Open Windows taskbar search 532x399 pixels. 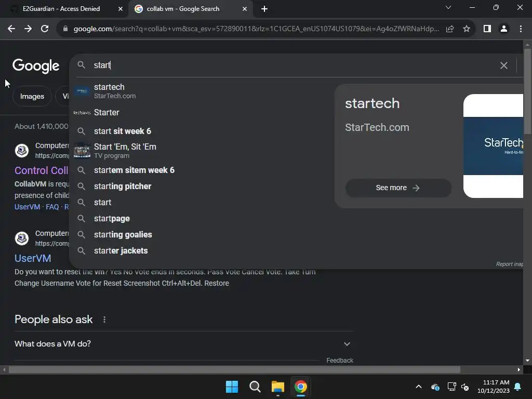point(255,387)
